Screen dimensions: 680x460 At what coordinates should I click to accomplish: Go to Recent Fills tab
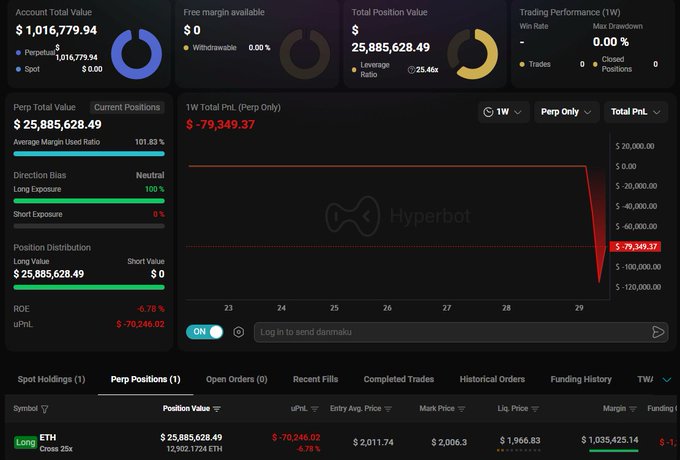(315, 379)
